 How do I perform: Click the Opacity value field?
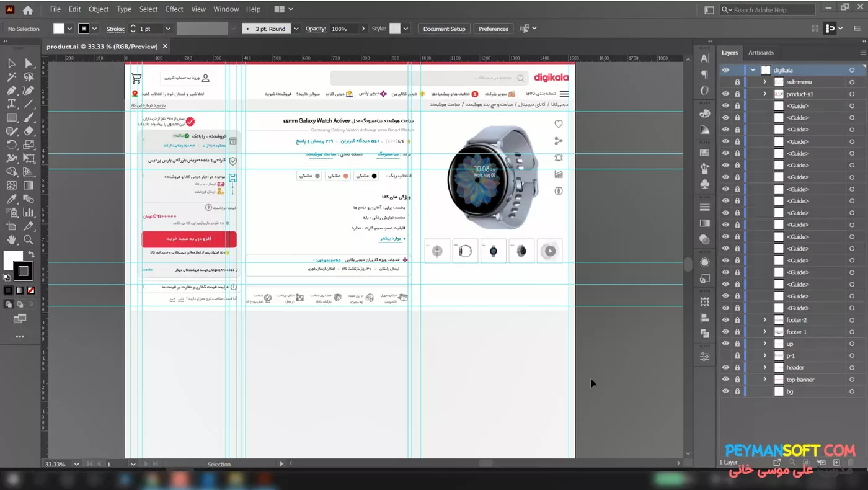point(343,29)
